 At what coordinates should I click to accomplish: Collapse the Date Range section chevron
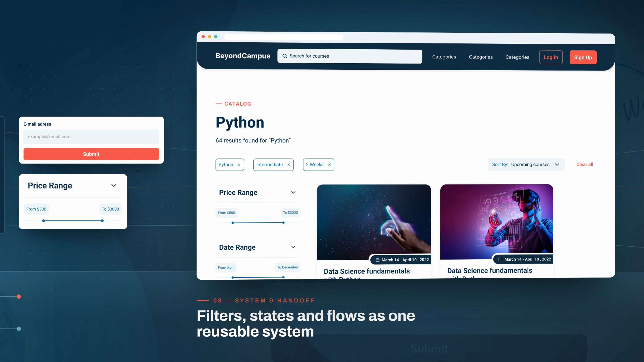[x=293, y=247]
